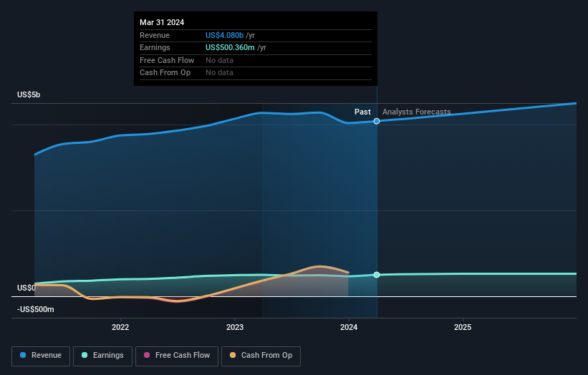Click the US$5b axis label
The height and width of the screenshot is (375, 588).
[29, 94]
